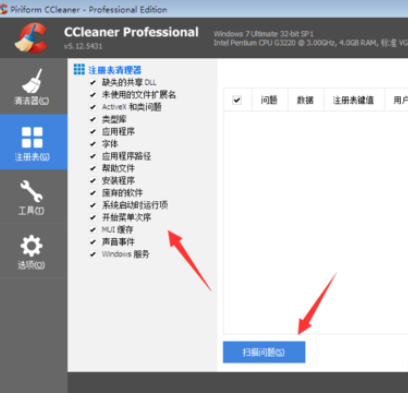Toggle 应用程序路径 checkbox
The image size is (408, 393).
[93, 156]
